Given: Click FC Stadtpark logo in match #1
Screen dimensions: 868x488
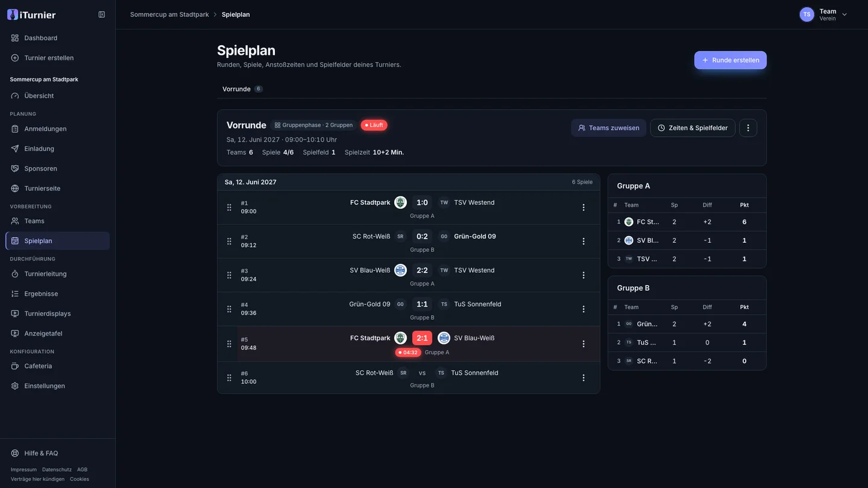Looking at the screenshot, I should pyautogui.click(x=400, y=202).
